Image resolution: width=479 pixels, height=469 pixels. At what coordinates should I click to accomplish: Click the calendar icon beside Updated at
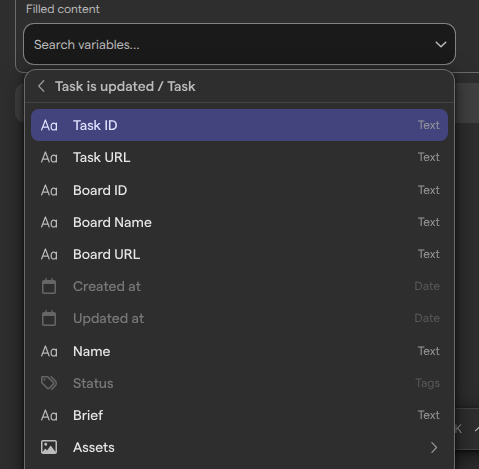[x=49, y=318]
